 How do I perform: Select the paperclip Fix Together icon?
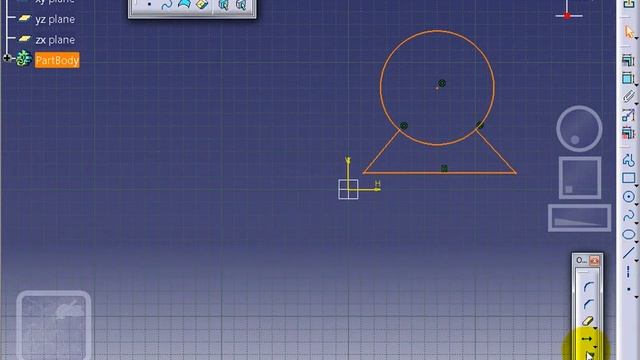tap(628, 97)
